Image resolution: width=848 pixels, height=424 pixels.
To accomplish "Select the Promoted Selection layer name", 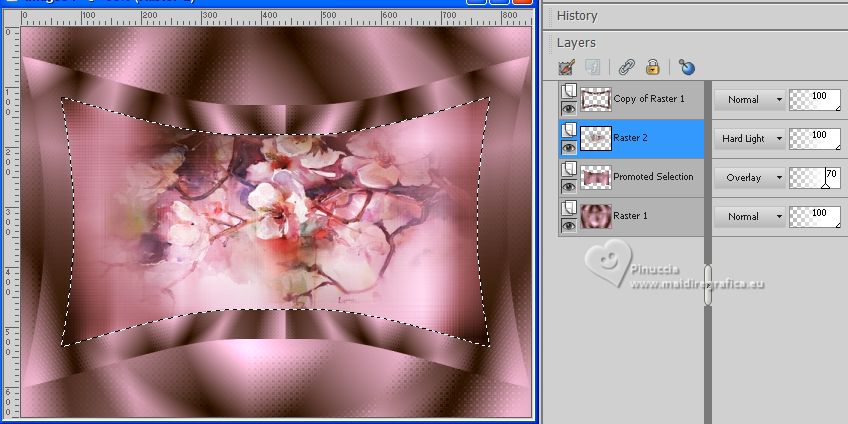I will [653, 177].
